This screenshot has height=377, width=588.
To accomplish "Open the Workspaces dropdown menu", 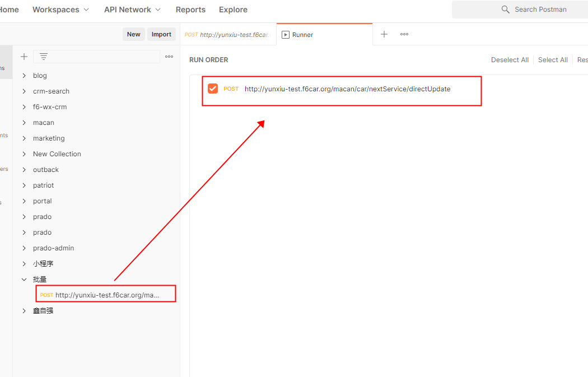I will [x=60, y=10].
